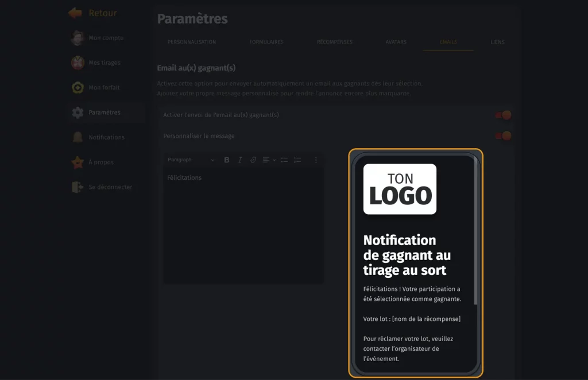
Task: Open the Paragraph style dropdown
Action: (x=191, y=160)
